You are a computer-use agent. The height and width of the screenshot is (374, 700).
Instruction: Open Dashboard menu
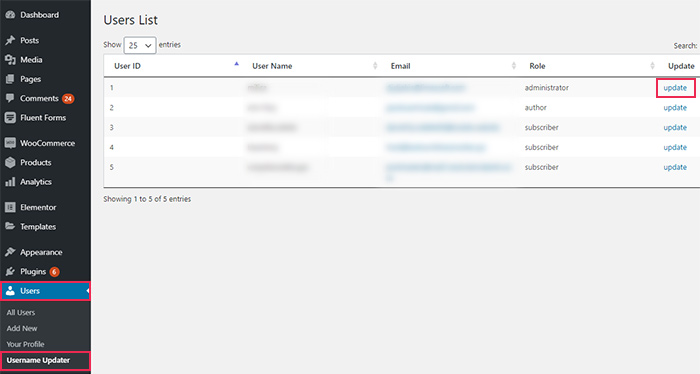point(39,15)
